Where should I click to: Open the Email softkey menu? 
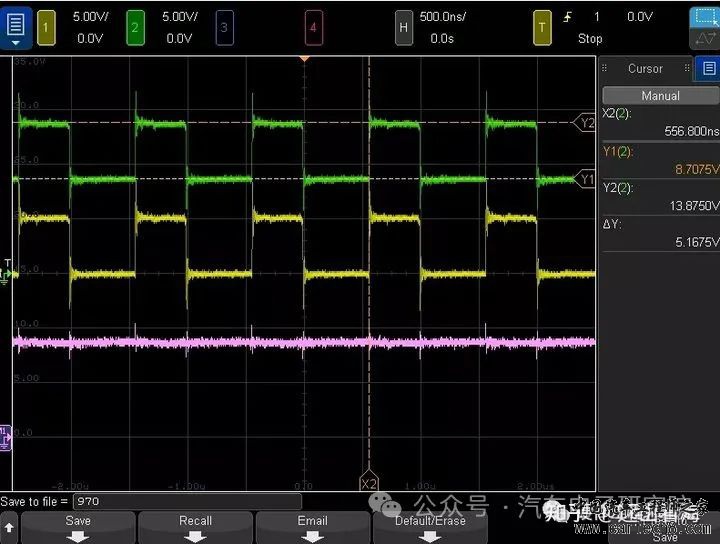point(313,528)
